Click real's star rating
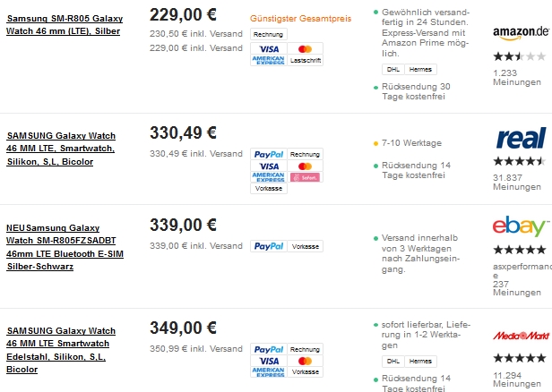The width and height of the screenshot is (552, 392). point(520,161)
